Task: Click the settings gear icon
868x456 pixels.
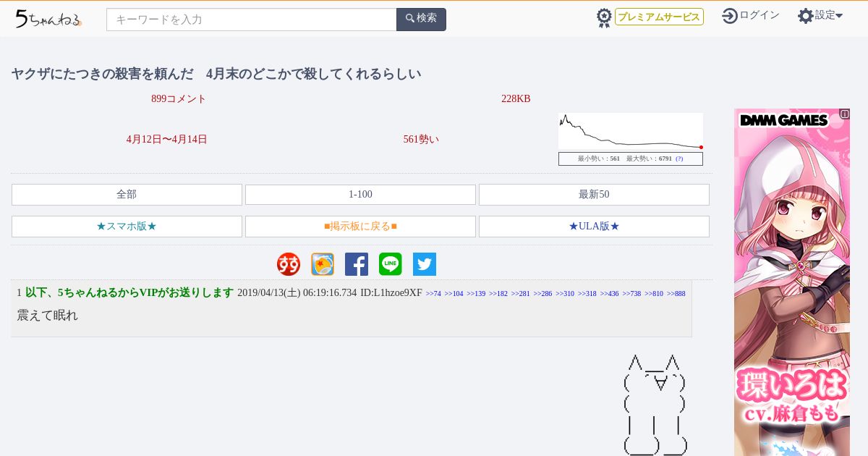Action: [x=806, y=16]
